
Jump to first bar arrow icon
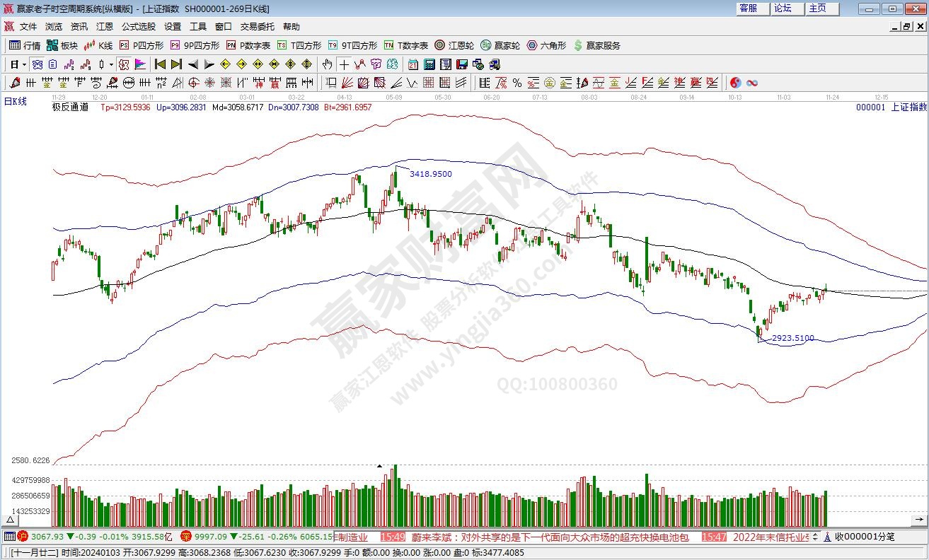160,64
